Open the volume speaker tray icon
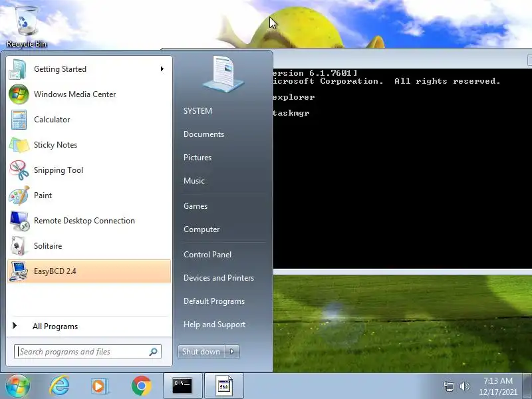 [x=464, y=386]
